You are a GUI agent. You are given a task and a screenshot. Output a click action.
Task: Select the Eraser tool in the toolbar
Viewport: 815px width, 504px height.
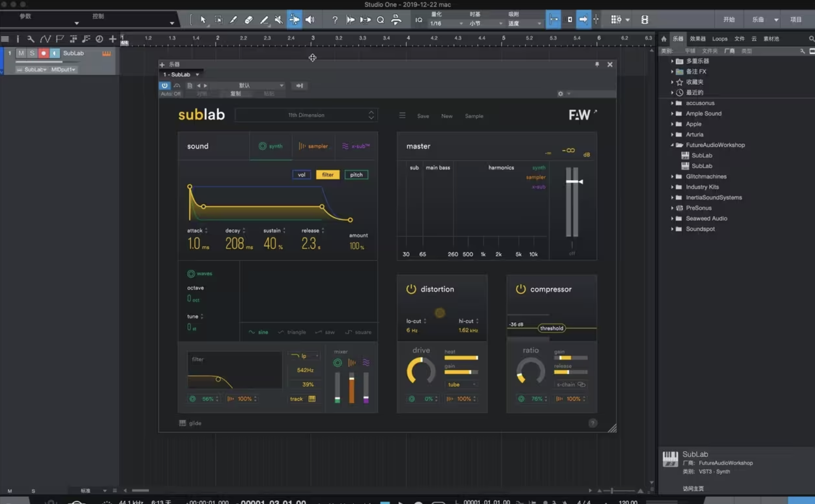249,19
